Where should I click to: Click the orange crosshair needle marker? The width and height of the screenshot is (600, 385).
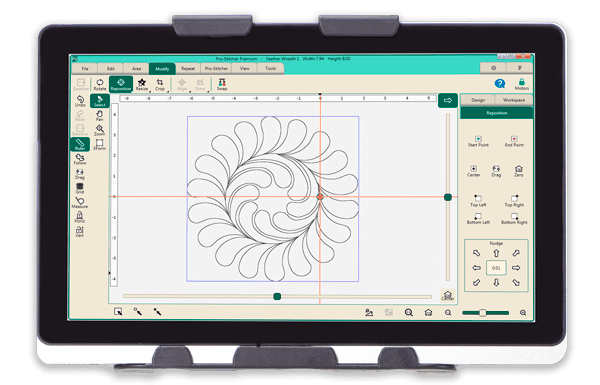coord(320,197)
